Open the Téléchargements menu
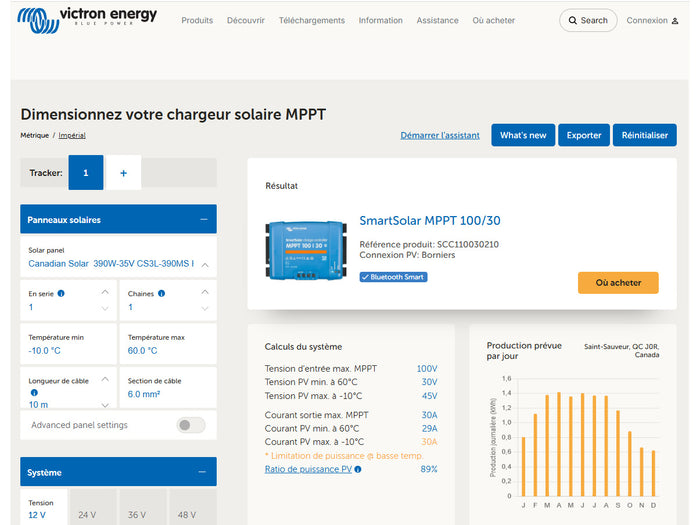Screen dimensions: 700x525 coord(311,20)
